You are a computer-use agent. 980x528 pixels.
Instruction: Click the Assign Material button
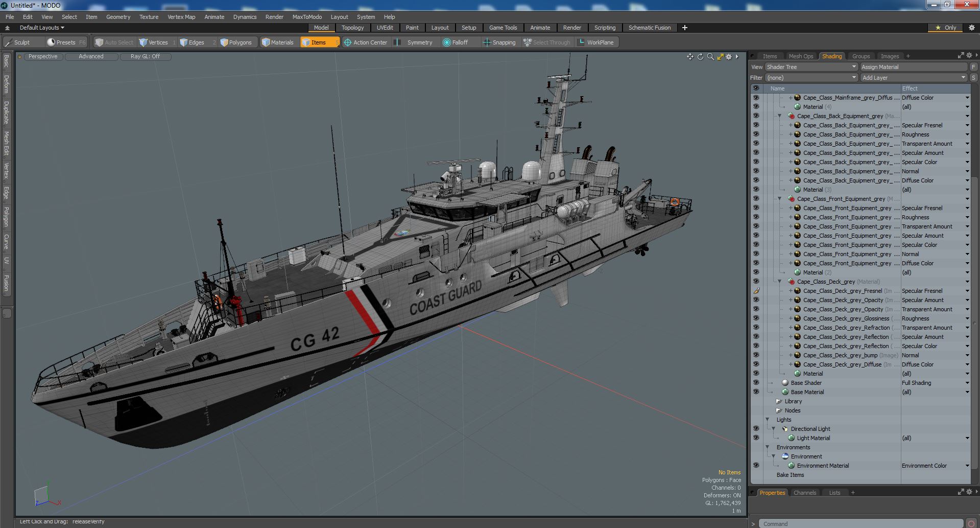point(914,67)
